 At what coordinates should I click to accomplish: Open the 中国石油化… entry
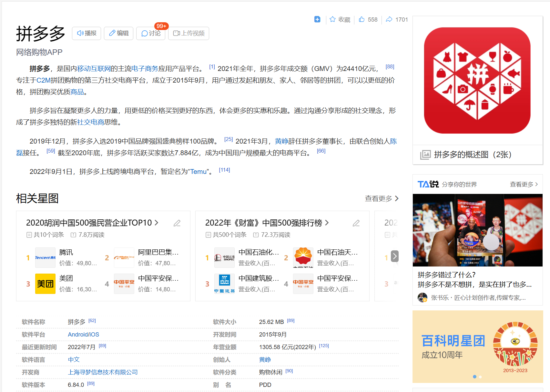pos(259,252)
